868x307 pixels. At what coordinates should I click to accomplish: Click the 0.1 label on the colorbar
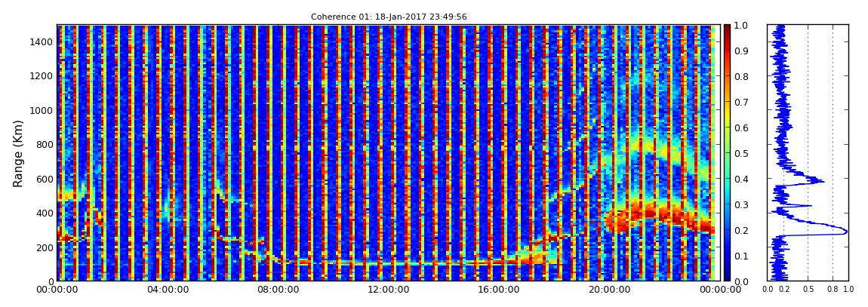[743, 256]
